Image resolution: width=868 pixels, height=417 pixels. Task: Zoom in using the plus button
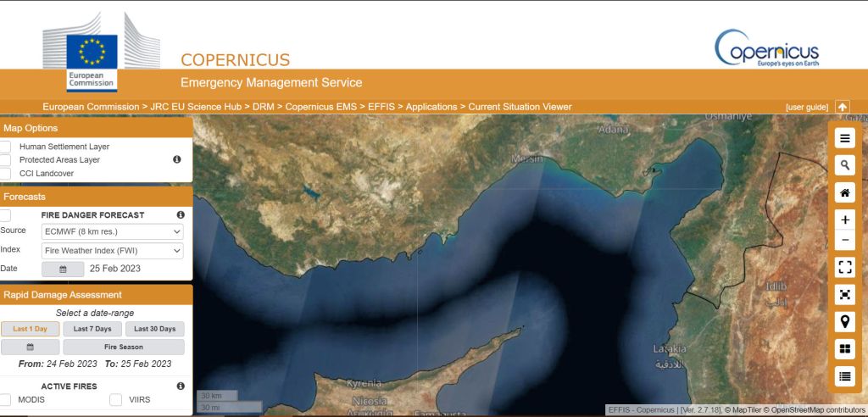844,220
